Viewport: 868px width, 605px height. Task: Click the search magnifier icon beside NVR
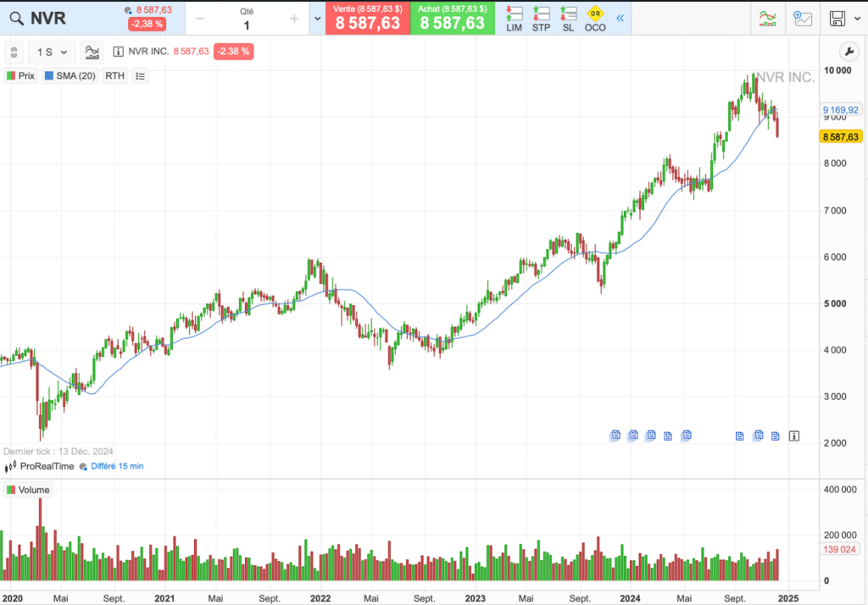[17, 19]
